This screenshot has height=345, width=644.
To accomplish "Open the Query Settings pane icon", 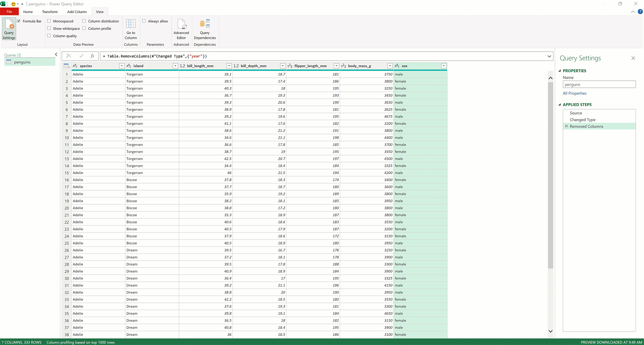I will tap(9, 27).
